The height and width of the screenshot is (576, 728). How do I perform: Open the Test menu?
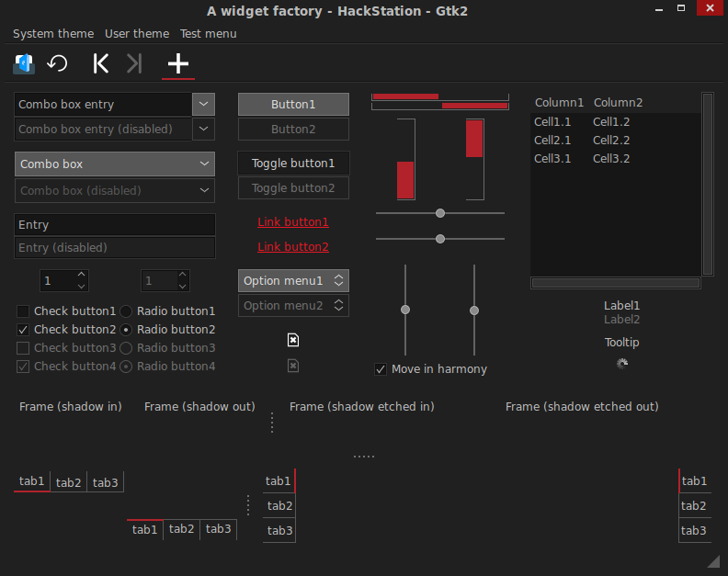(209, 34)
